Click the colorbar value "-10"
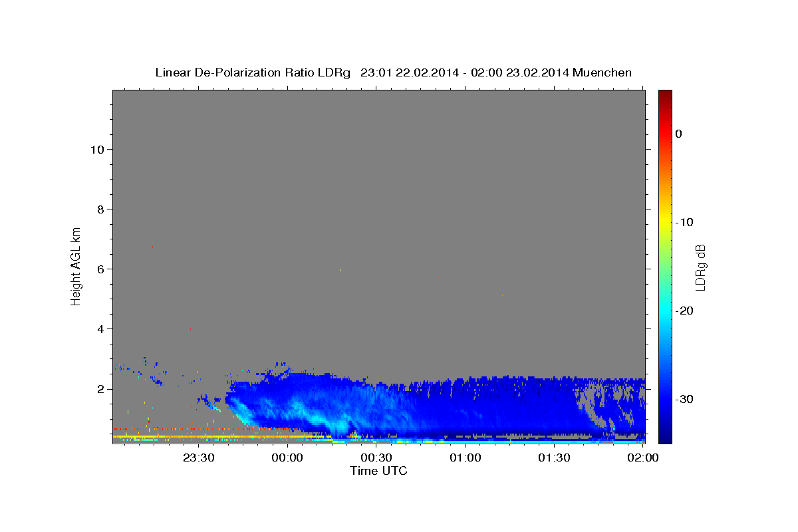The width and height of the screenshot is (798, 532). tap(684, 222)
